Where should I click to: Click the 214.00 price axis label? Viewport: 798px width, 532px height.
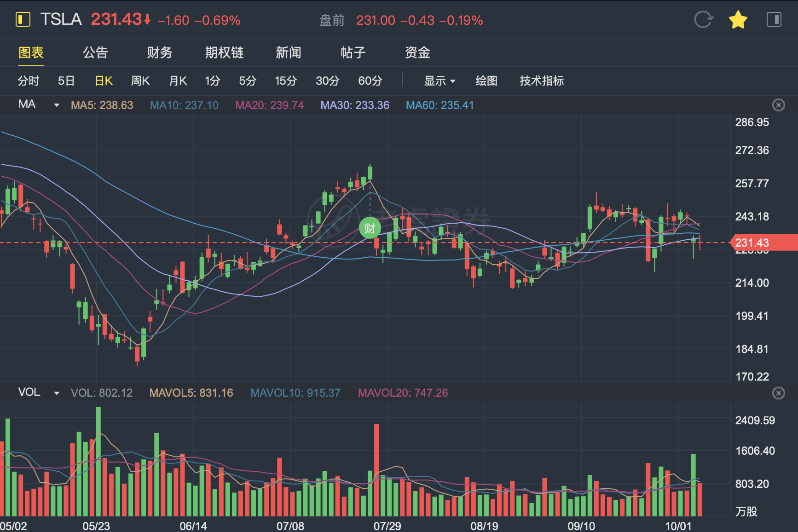pos(752,283)
